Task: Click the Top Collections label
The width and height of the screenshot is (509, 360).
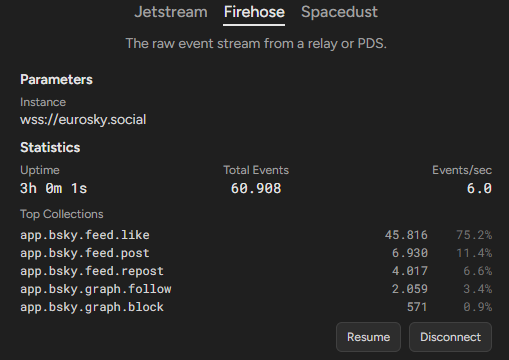Action: (x=62, y=214)
